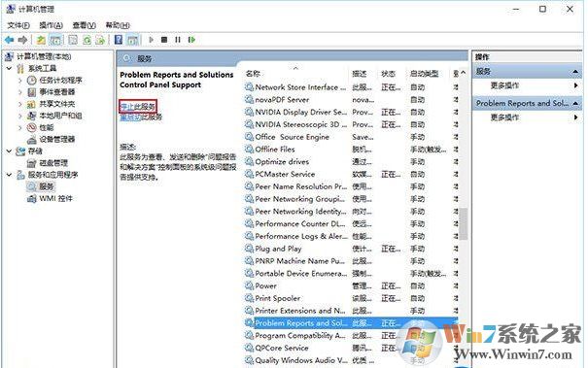Select the Problem Reports and Sol... row

coord(351,323)
